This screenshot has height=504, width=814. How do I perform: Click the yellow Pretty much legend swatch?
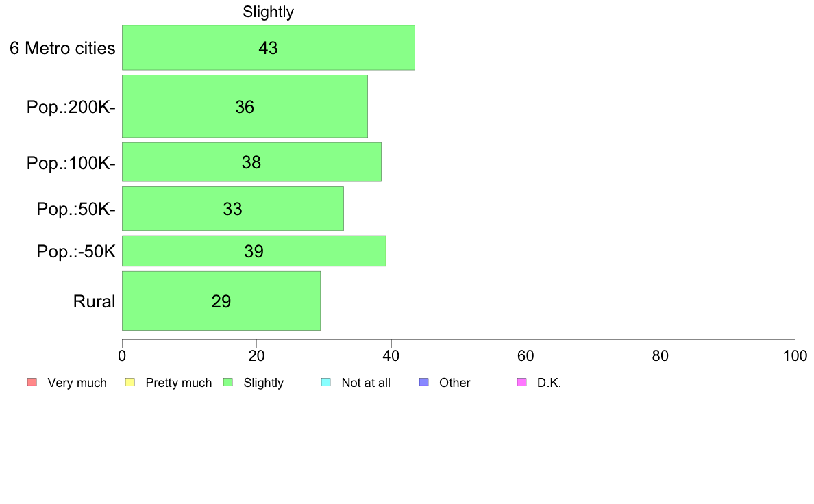(129, 383)
